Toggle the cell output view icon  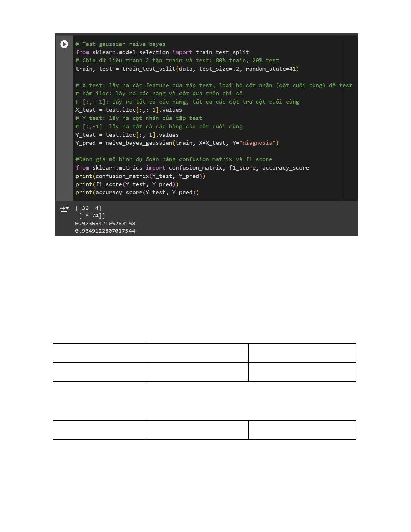pyautogui.click(x=64, y=208)
